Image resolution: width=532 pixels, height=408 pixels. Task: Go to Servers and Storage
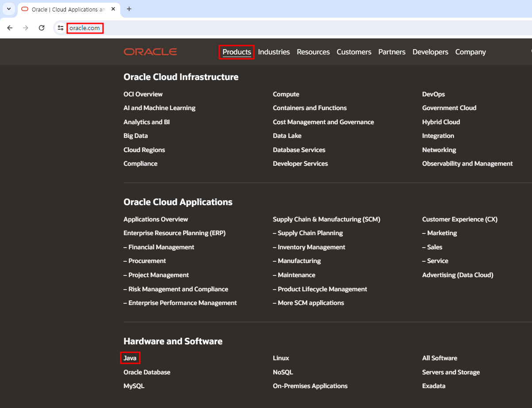451,372
